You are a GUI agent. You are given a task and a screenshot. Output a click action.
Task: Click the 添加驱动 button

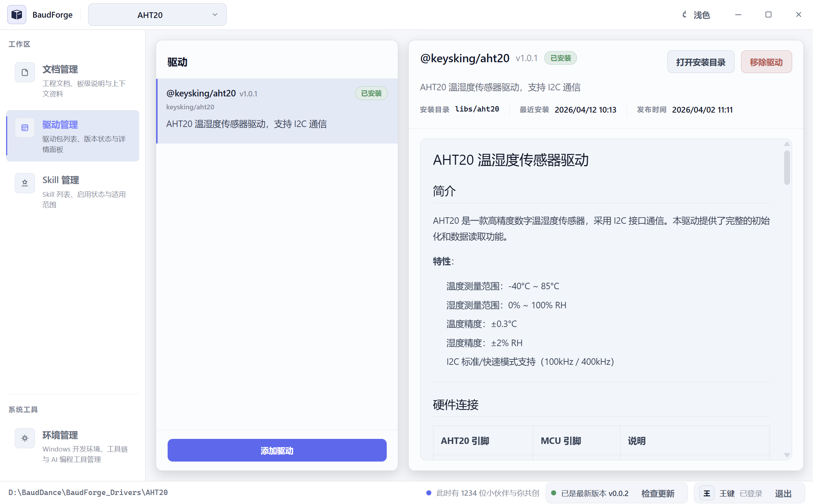point(277,450)
